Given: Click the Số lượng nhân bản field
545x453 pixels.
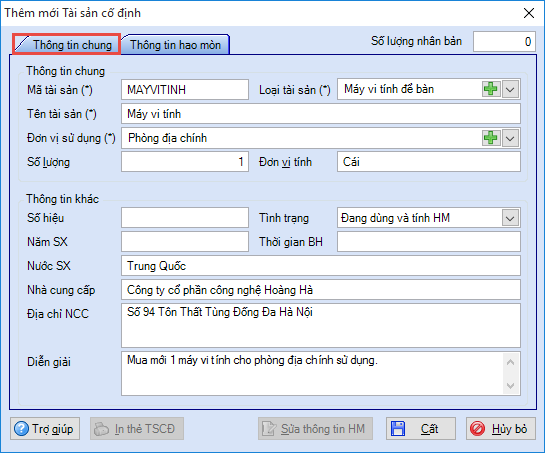Looking at the screenshot, I should click(504, 42).
